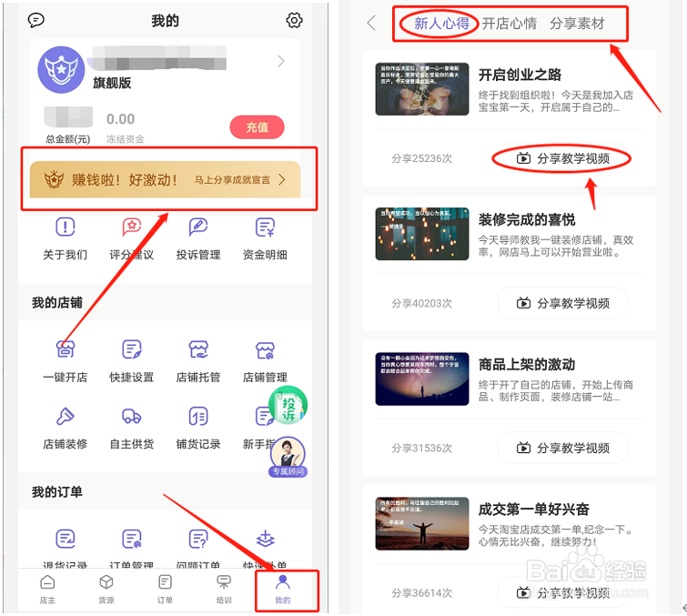
Task: Switch to 我的 bottom tab
Action: pos(283,590)
